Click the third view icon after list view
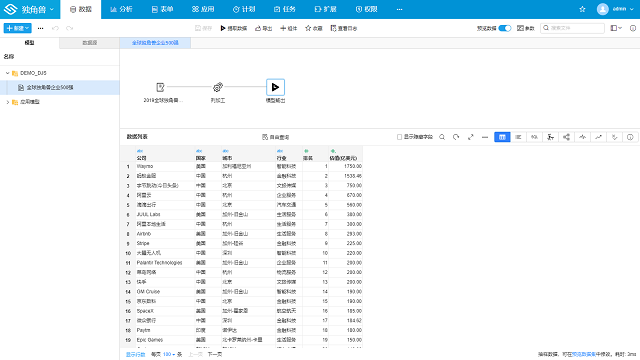The width and height of the screenshot is (640, 360). (x=534, y=137)
